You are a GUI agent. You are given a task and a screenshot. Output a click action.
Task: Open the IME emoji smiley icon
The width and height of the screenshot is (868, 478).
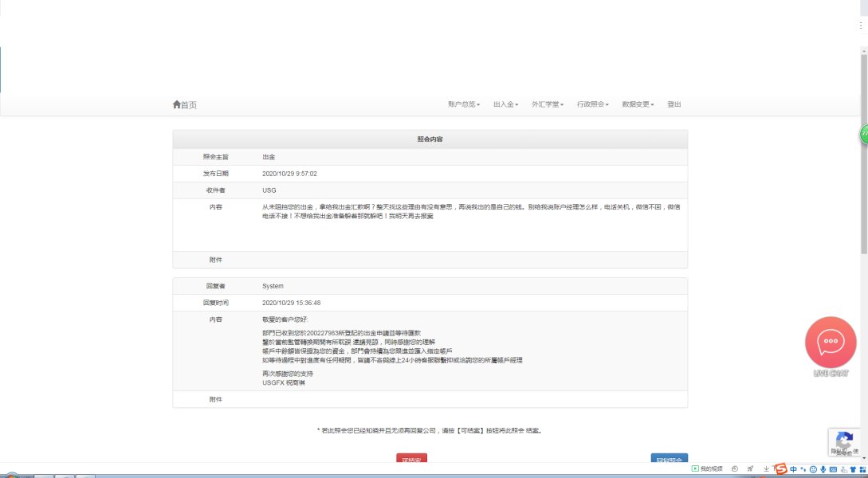tap(813, 469)
